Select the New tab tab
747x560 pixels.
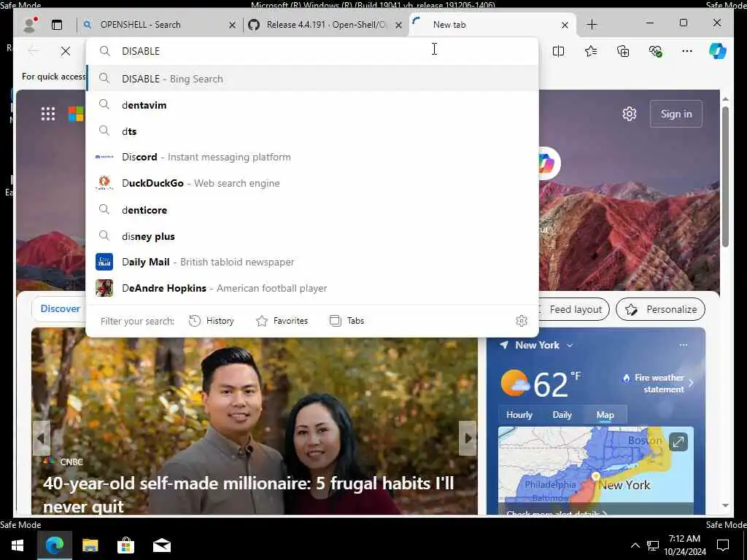tap(493, 25)
